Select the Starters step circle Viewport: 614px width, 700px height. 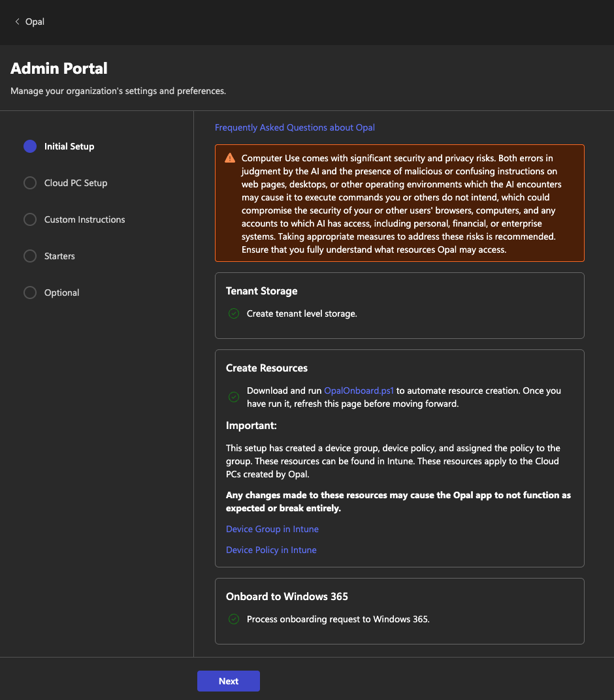[x=30, y=256]
